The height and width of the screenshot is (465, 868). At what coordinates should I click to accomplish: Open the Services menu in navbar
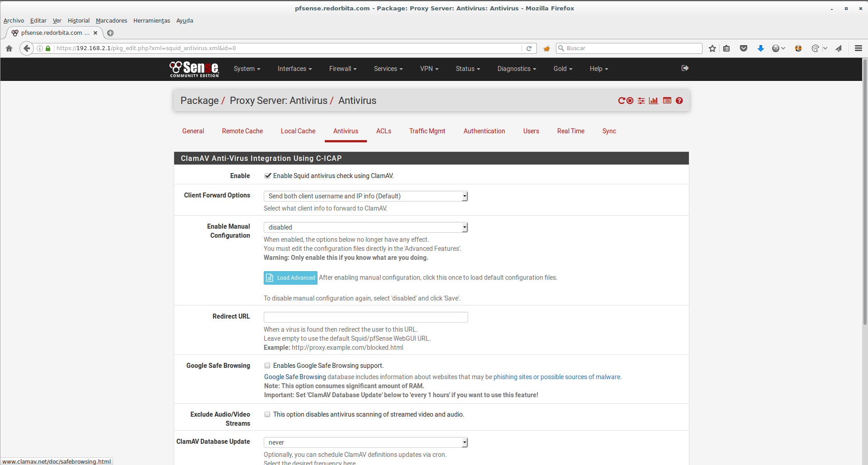tap(388, 69)
